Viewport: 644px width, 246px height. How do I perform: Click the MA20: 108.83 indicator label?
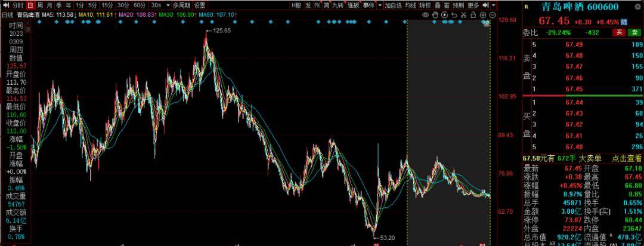coord(138,15)
